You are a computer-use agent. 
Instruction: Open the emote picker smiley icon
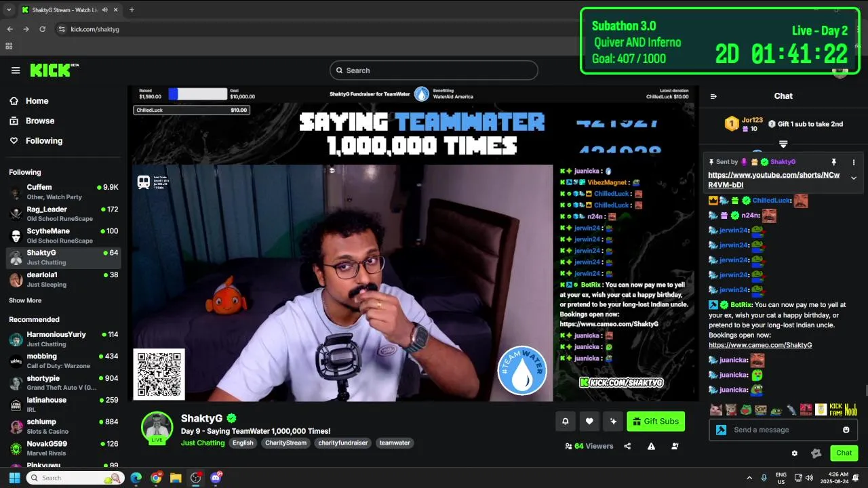click(846, 430)
